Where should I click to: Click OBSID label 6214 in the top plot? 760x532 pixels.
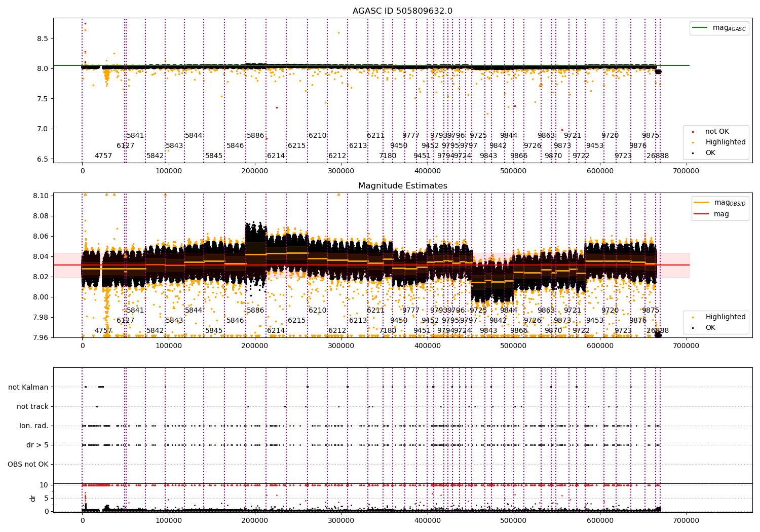[276, 156]
